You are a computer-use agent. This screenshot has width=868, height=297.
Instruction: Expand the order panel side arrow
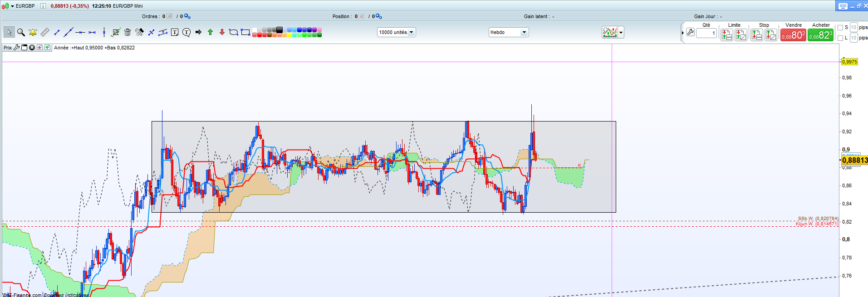coord(682,33)
